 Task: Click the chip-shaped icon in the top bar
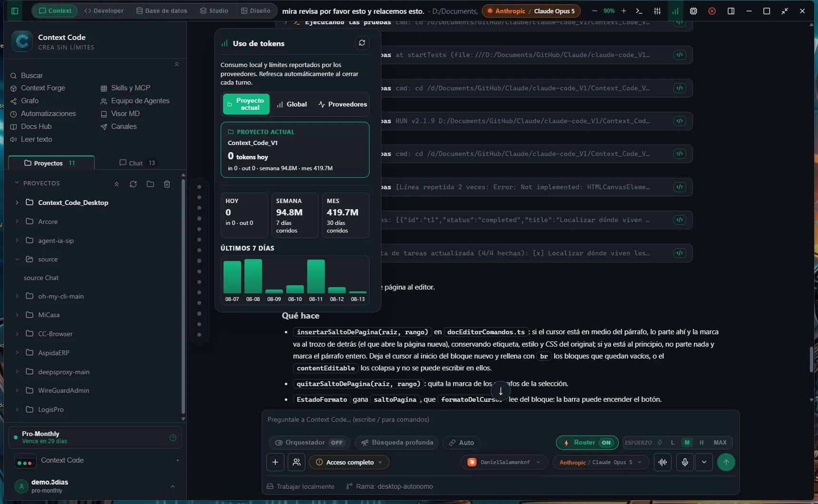pos(693,11)
